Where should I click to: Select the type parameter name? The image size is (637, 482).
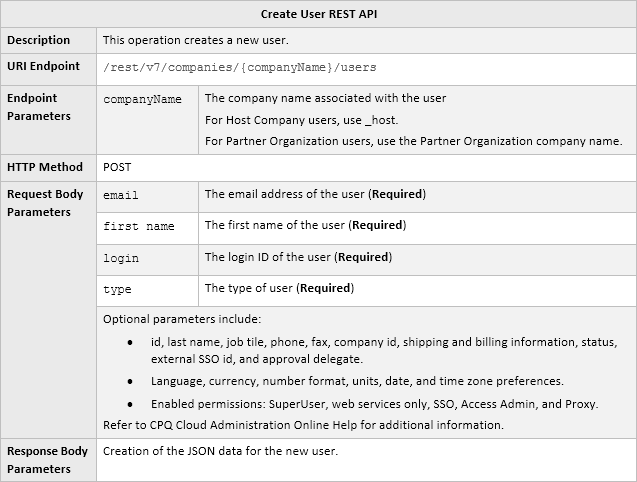118,289
